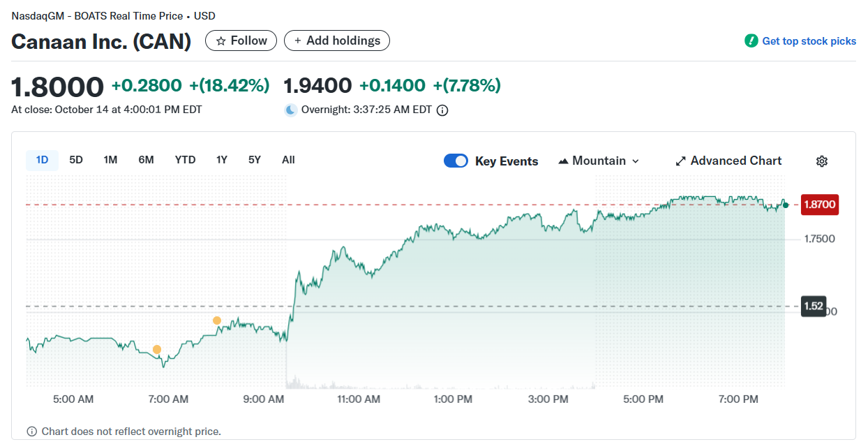Image resolution: width=868 pixels, height=442 pixels.
Task: Open chart settings gear icon
Action: [x=822, y=161]
